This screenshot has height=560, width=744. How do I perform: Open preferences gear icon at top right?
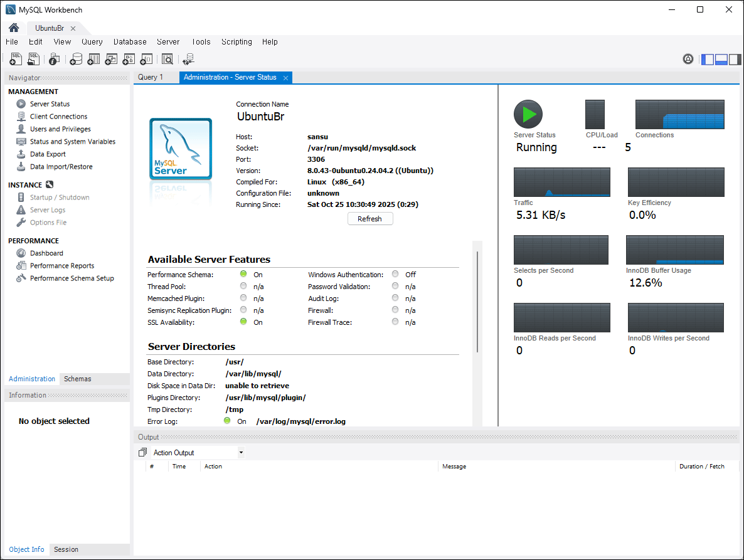click(688, 59)
